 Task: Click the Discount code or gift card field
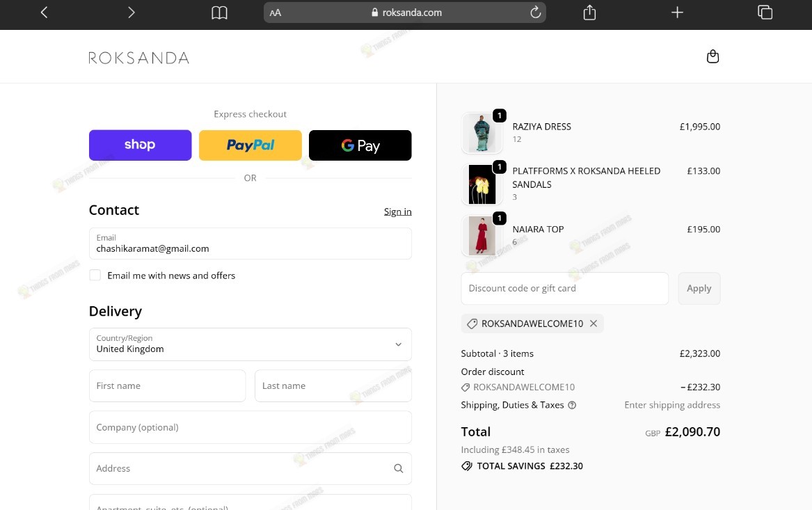coord(564,288)
